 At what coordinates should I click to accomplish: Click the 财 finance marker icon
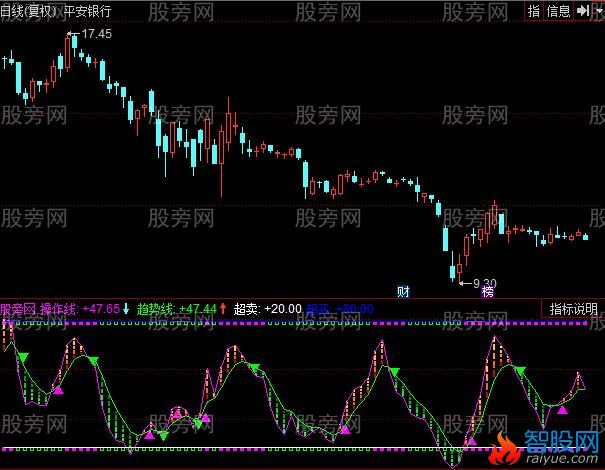(x=403, y=291)
